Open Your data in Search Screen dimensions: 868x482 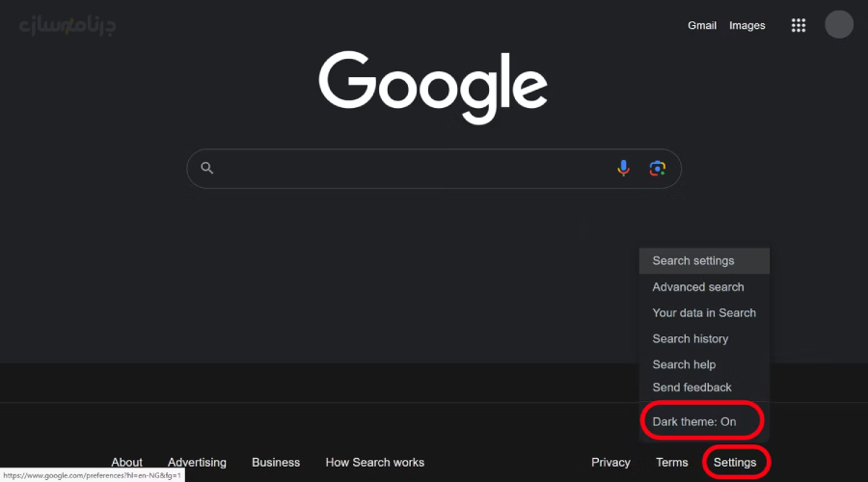click(x=704, y=312)
